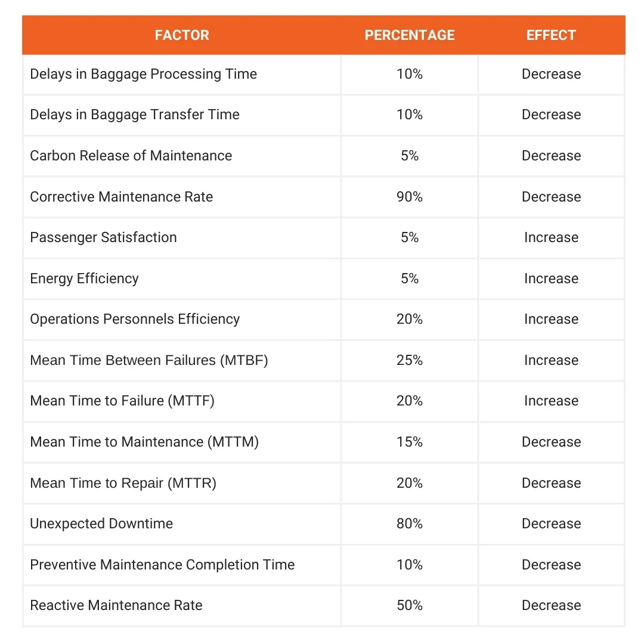Select the Mean Time to Repair (MTTR) cell
644x644 pixels.
pos(182,483)
